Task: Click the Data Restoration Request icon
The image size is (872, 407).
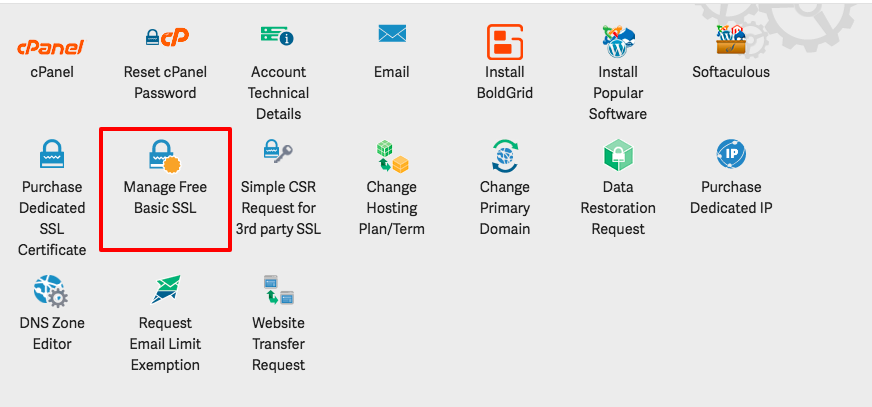Action: pyautogui.click(x=618, y=155)
